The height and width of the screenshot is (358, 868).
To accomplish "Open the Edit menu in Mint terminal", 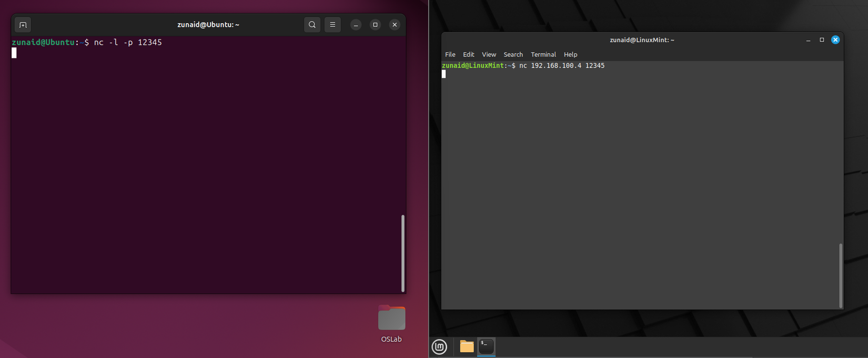I will (x=468, y=55).
